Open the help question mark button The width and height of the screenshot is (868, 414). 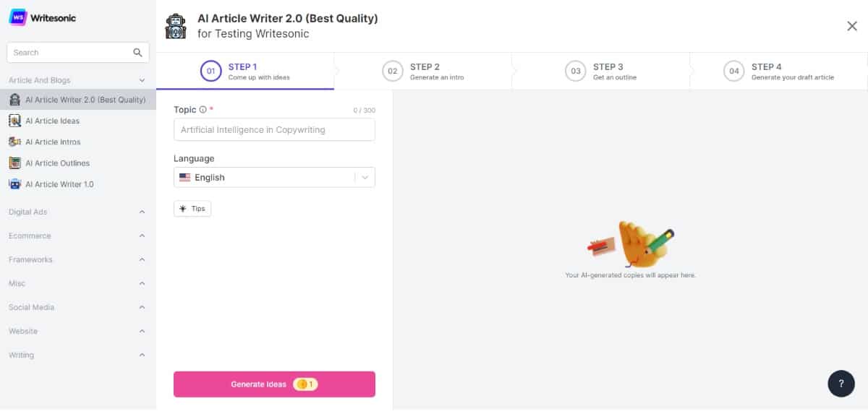coord(841,384)
